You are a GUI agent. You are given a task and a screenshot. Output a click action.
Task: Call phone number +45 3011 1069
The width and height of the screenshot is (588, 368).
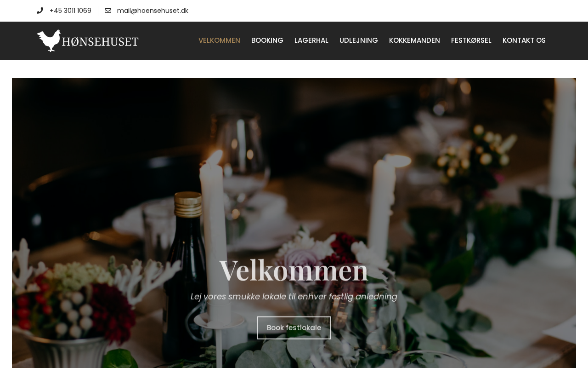[70, 11]
